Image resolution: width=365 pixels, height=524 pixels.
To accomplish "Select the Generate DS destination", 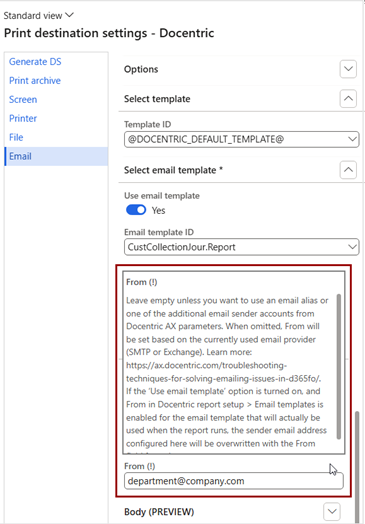I will click(35, 62).
